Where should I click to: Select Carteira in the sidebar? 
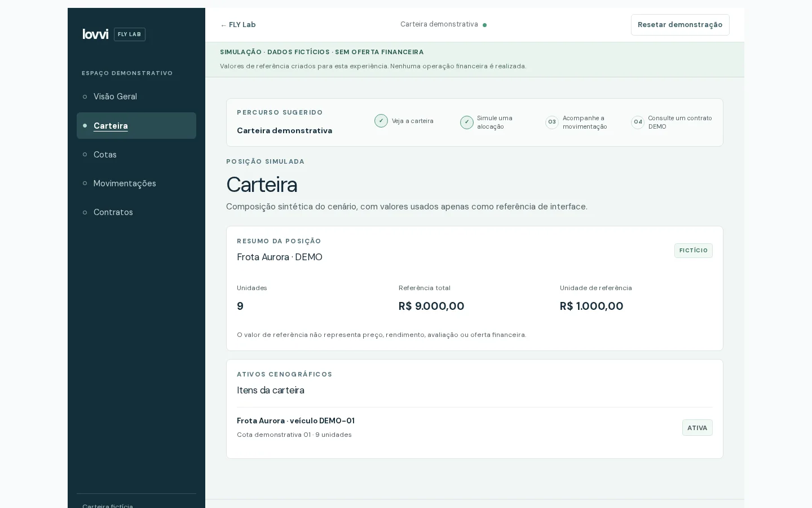[x=136, y=125]
